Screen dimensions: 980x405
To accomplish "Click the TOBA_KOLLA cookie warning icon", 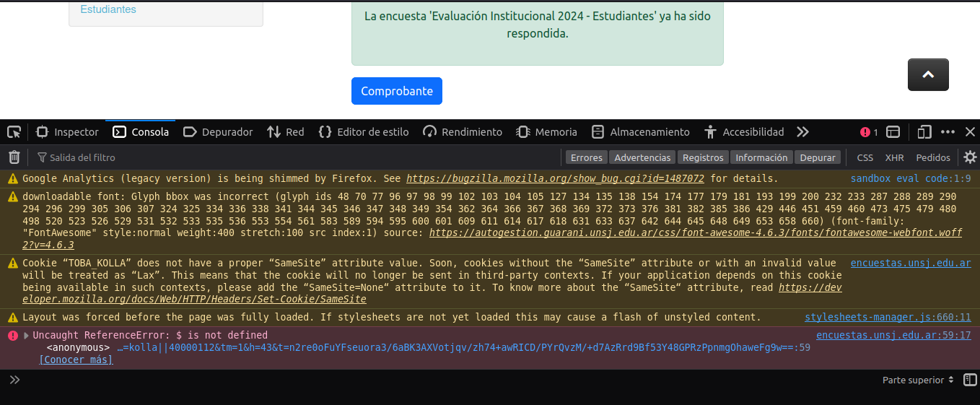I will pos(13,264).
